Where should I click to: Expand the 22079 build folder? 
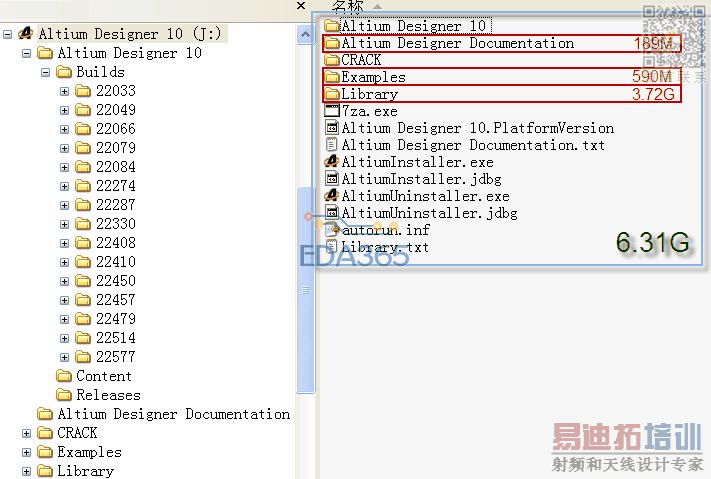coord(64,149)
